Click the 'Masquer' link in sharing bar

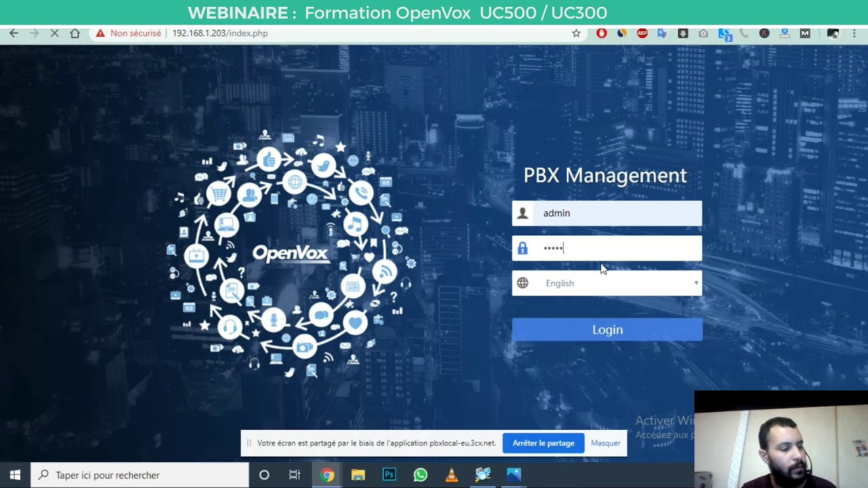(606, 443)
